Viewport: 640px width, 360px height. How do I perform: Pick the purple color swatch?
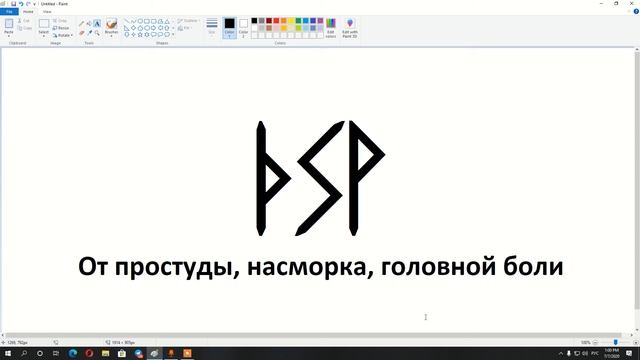(x=320, y=20)
